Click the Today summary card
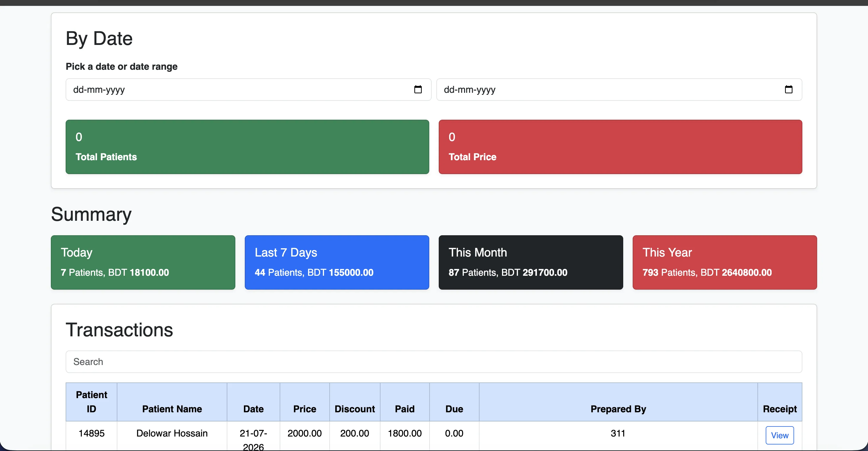The image size is (868, 451). [143, 262]
